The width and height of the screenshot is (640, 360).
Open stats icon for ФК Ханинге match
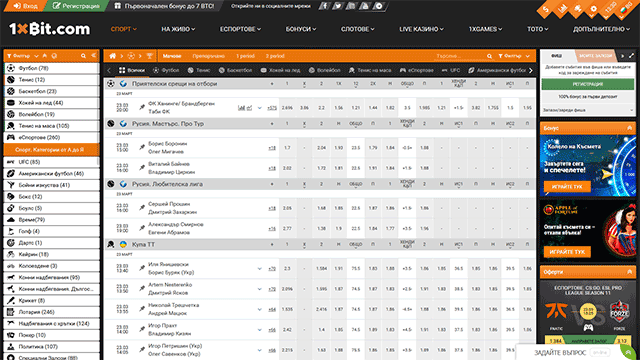[241, 108]
